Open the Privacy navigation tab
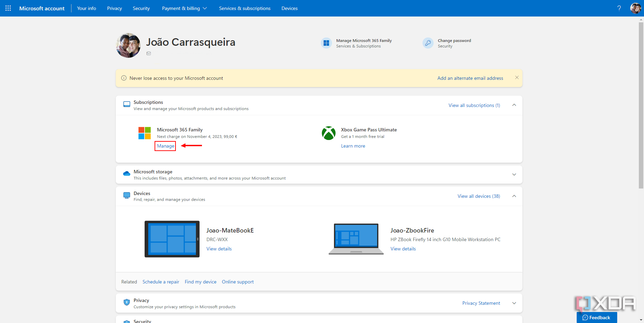644x323 pixels. click(x=114, y=8)
